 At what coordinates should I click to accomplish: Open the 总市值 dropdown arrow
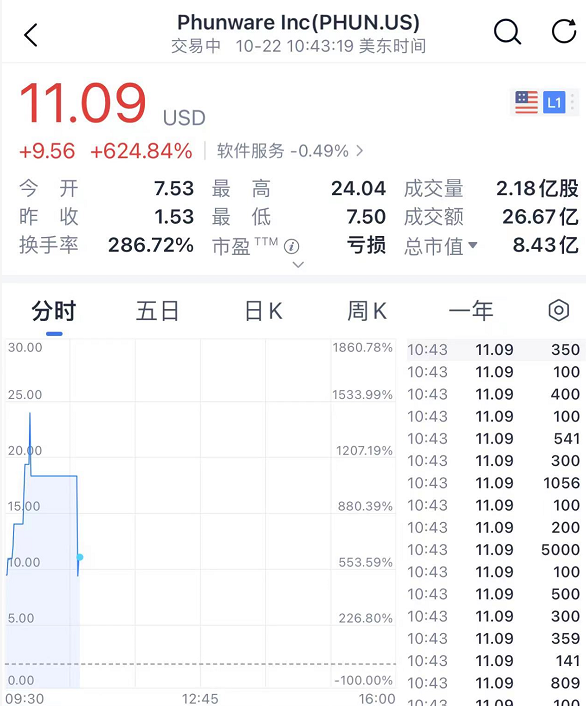(x=472, y=245)
